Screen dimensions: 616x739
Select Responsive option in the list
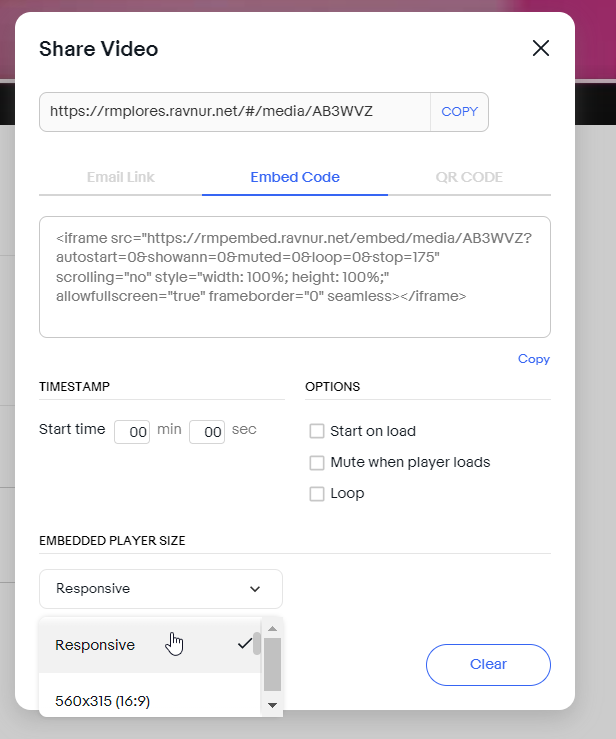[150, 645]
